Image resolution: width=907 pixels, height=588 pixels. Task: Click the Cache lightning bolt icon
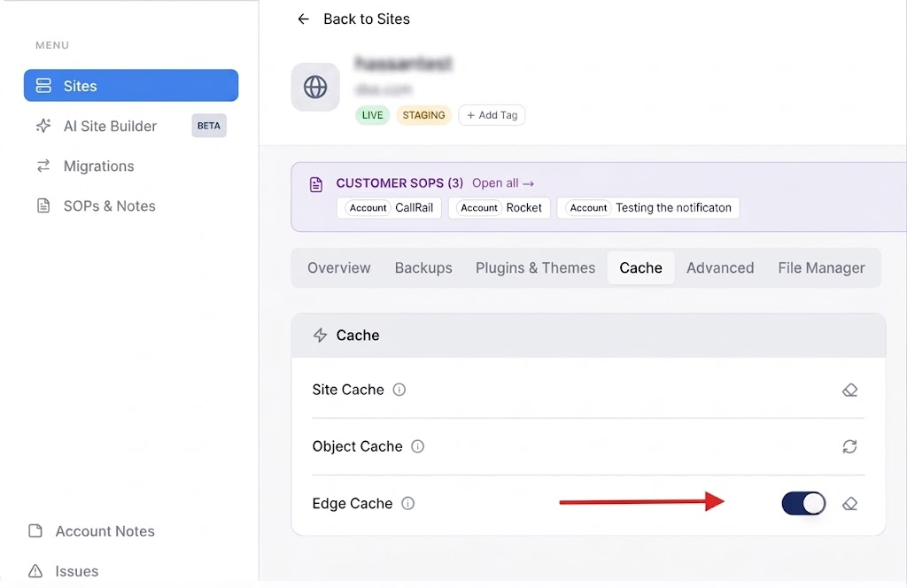[x=320, y=336]
